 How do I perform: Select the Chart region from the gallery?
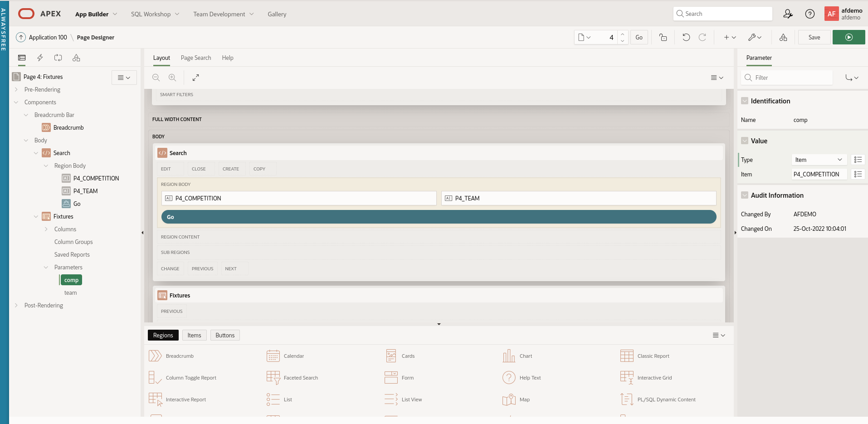pyautogui.click(x=524, y=356)
